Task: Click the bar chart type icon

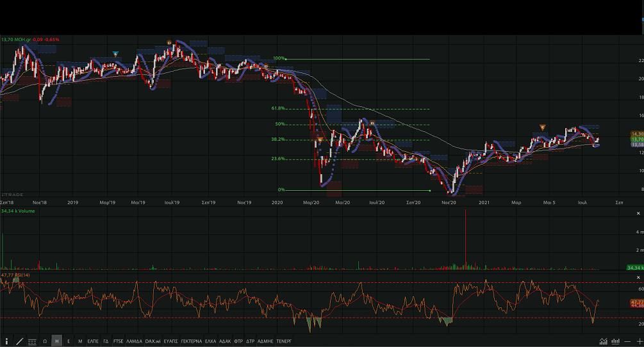Action: (x=615, y=342)
